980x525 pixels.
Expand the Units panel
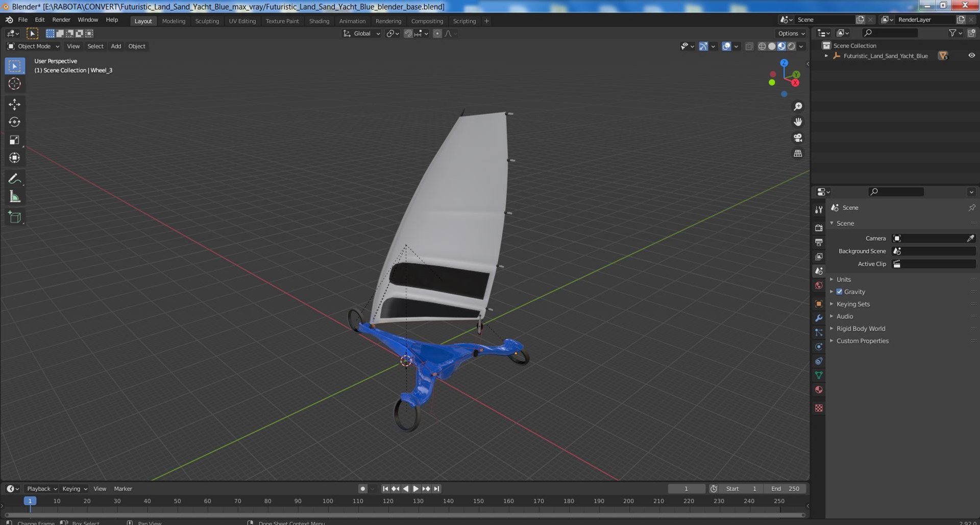click(843, 279)
